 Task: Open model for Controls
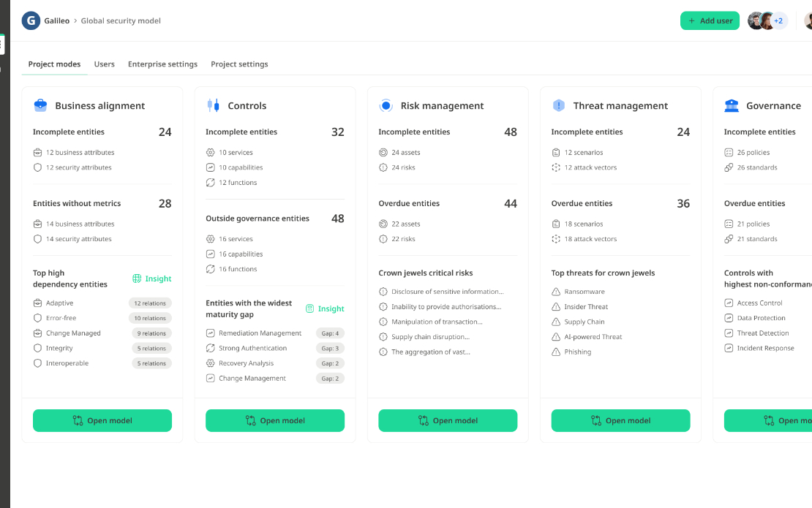point(275,420)
